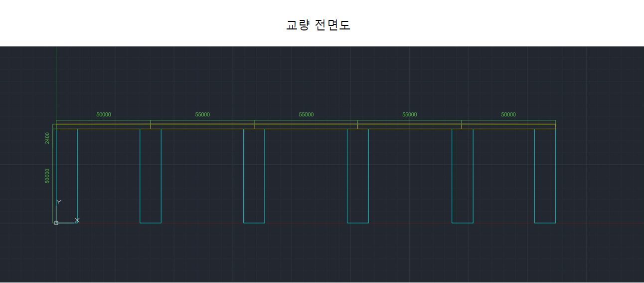Image resolution: width=644 pixels, height=283 pixels.
Task: Pick the first 55000 dimension from left
Action: tap(202, 115)
